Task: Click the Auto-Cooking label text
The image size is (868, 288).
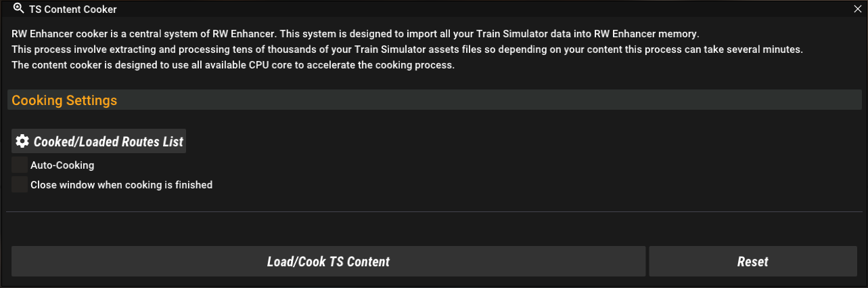Action: pyautogui.click(x=62, y=165)
